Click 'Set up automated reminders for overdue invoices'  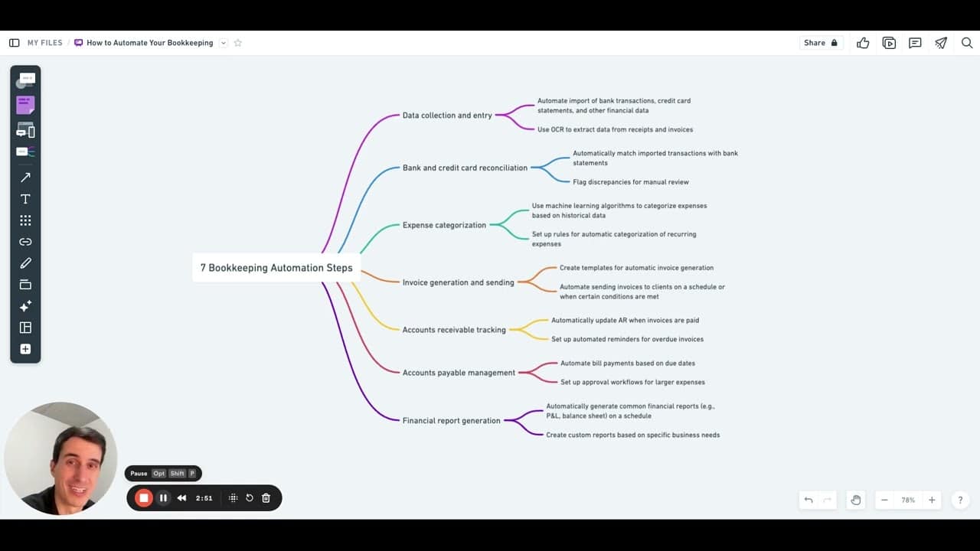627,339
